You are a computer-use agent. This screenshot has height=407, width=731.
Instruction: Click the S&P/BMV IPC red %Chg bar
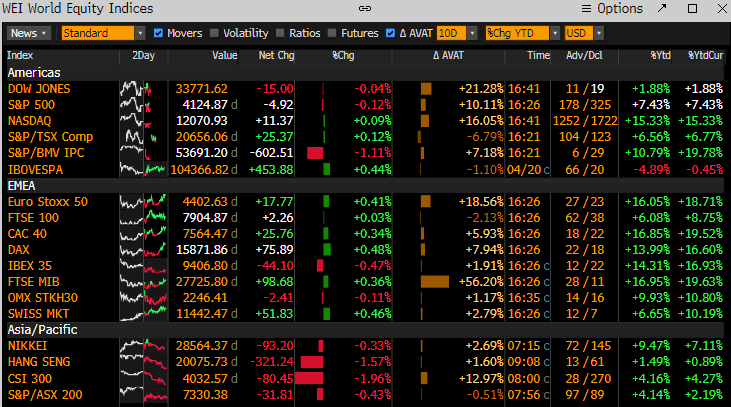click(x=315, y=153)
